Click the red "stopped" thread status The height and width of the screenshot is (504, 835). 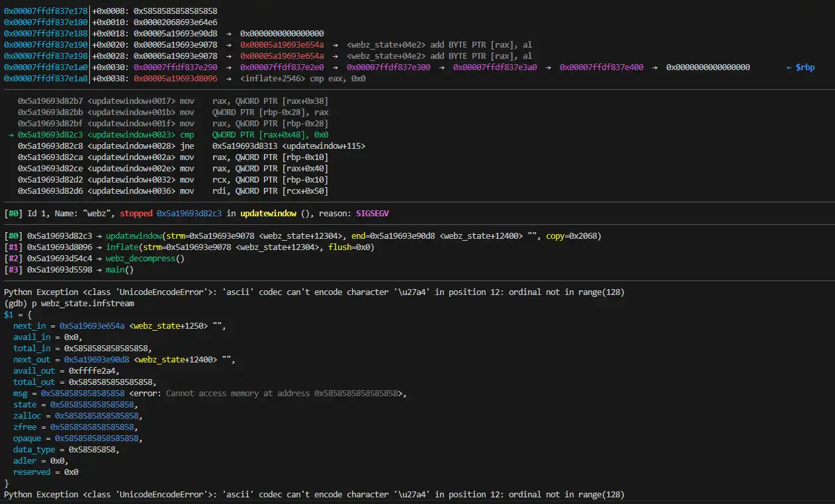click(136, 214)
